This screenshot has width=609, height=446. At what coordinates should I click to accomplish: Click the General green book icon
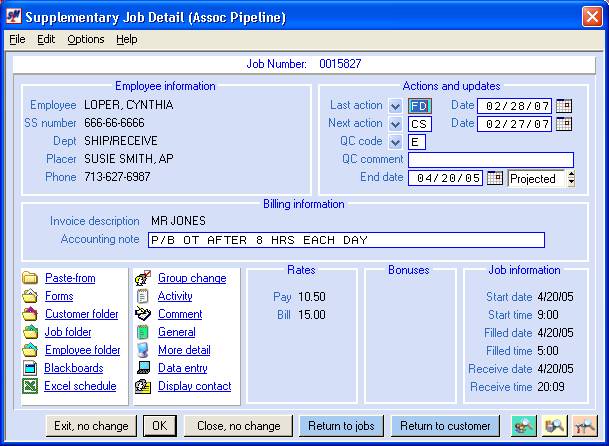[143, 332]
